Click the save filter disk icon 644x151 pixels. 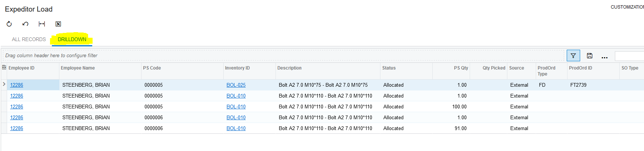(589, 56)
